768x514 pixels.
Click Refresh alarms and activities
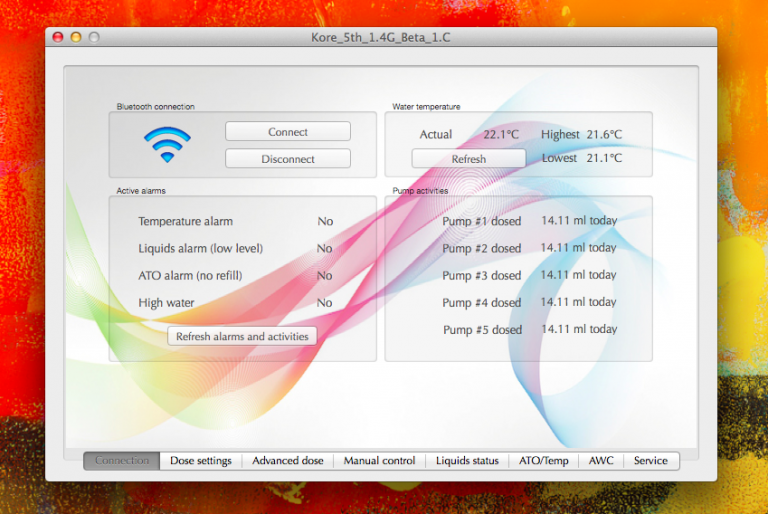242,336
